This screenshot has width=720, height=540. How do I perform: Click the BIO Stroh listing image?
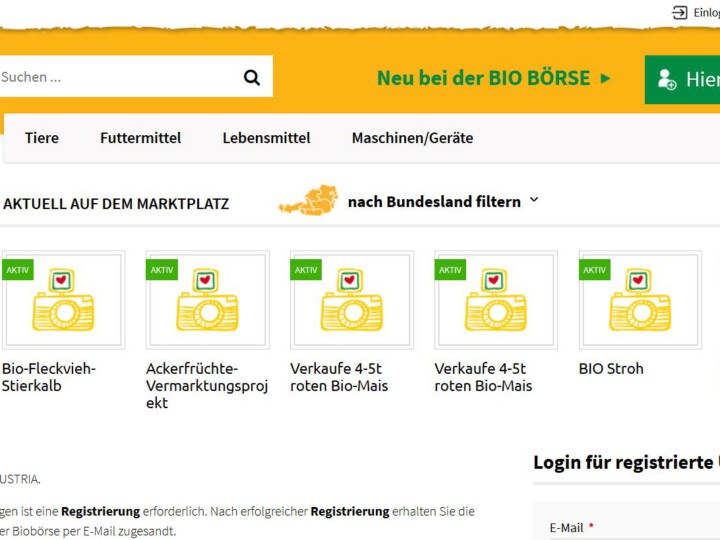(640, 300)
